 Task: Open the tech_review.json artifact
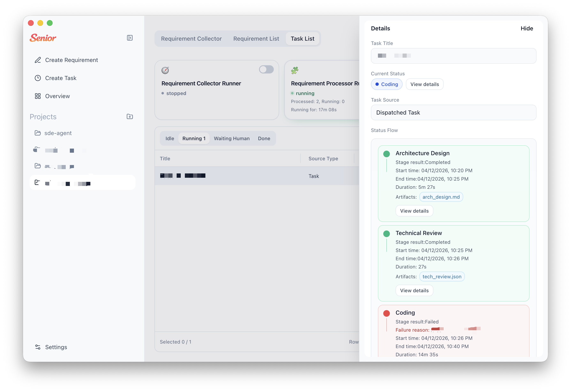pyautogui.click(x=442, y=277)
